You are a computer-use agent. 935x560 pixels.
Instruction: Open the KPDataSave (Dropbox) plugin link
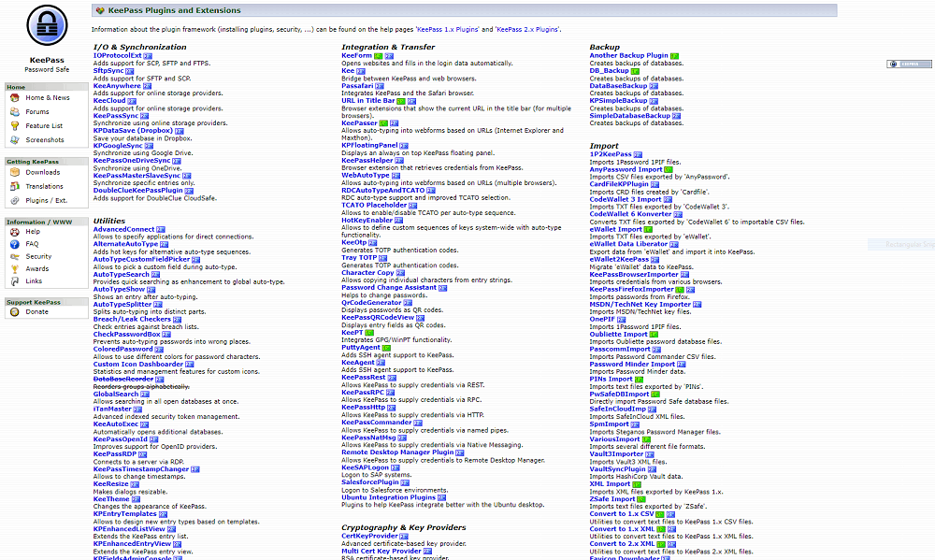coord(133,131)
